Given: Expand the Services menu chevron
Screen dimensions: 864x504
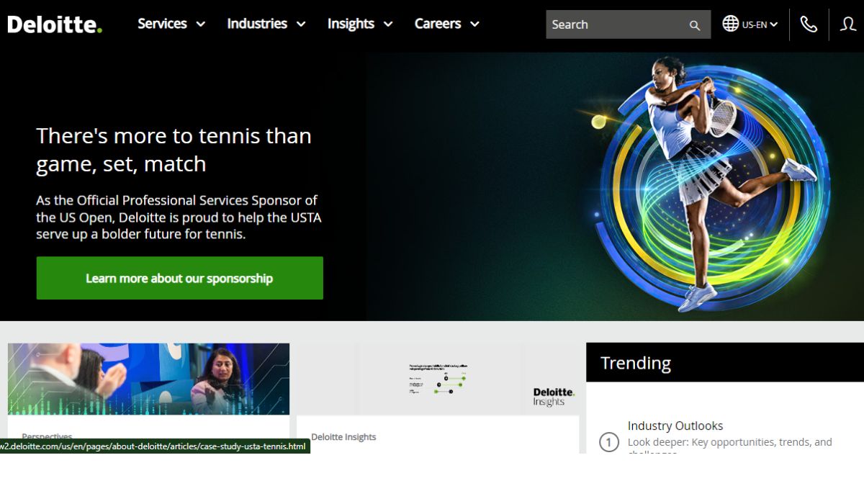Looking at the screenshot, I should click(x=201, y=24).
